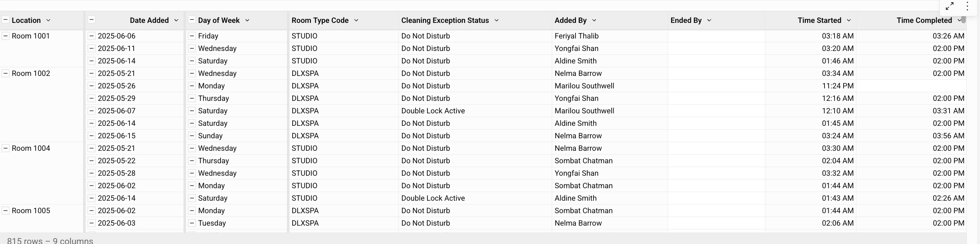This screenshot has height=244, width=980.
Task: Collapse all Date Added groups via header icon
Action: tap(91, 20)
